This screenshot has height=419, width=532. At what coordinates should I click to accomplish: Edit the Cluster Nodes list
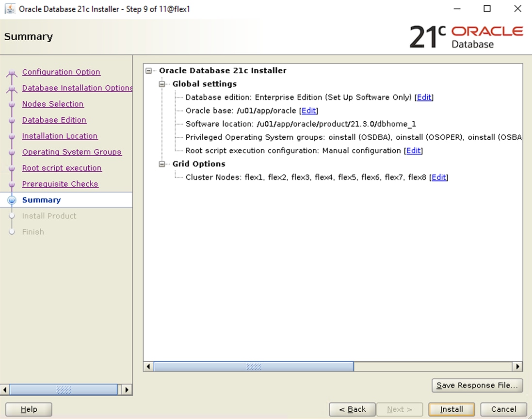[439, 177]
